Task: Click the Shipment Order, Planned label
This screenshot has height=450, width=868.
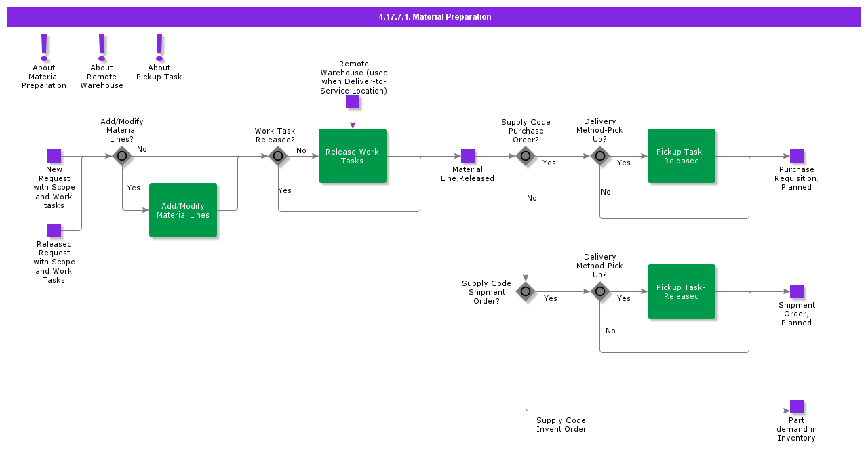Action: (797, 314)
